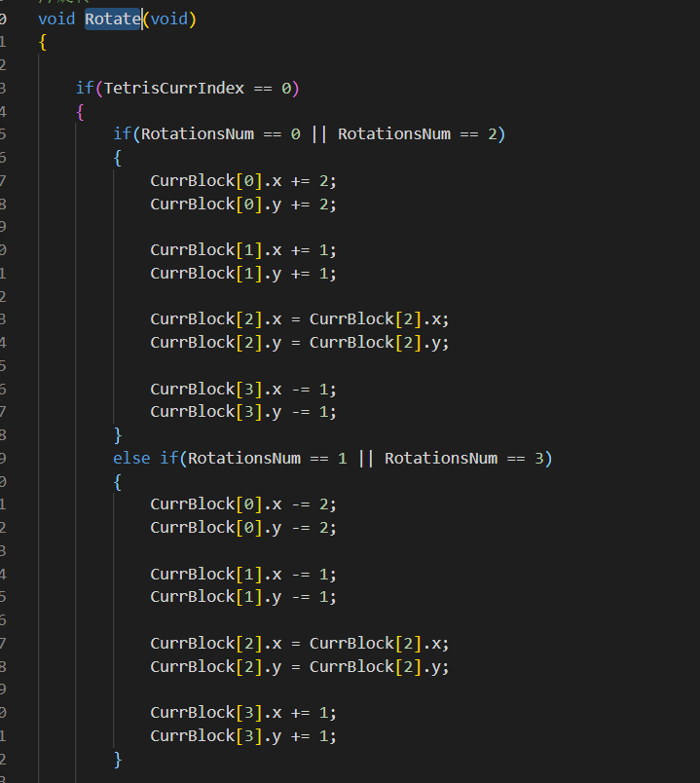Click 'CurrBlock[2].y = CurrBlock[2].y;' in the RotationsNum == 1 branch
This screenshot has width=700, height=783.
point(300,667)
